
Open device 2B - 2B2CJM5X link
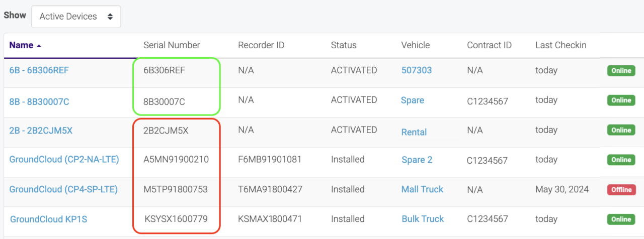coord(41,131)
